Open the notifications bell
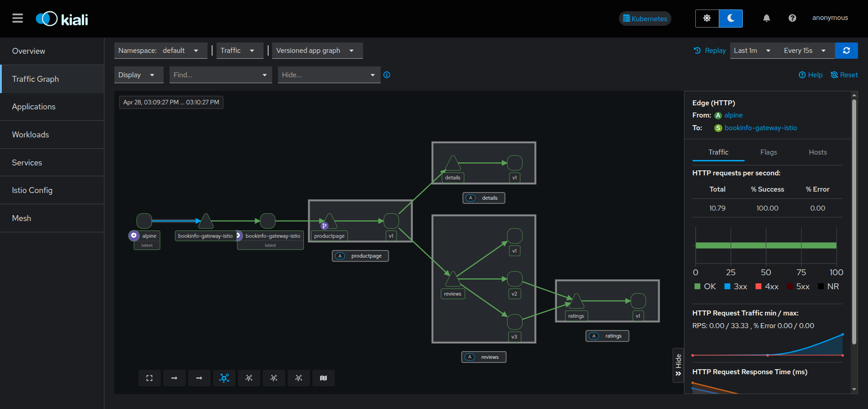 [x=766, y=18]
